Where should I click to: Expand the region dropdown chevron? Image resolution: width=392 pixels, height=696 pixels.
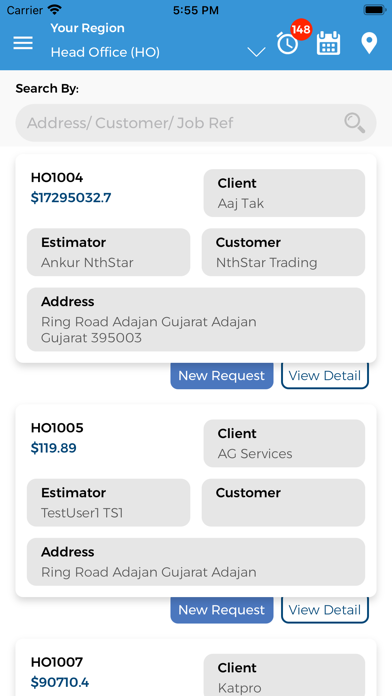(x=256, y=52)
